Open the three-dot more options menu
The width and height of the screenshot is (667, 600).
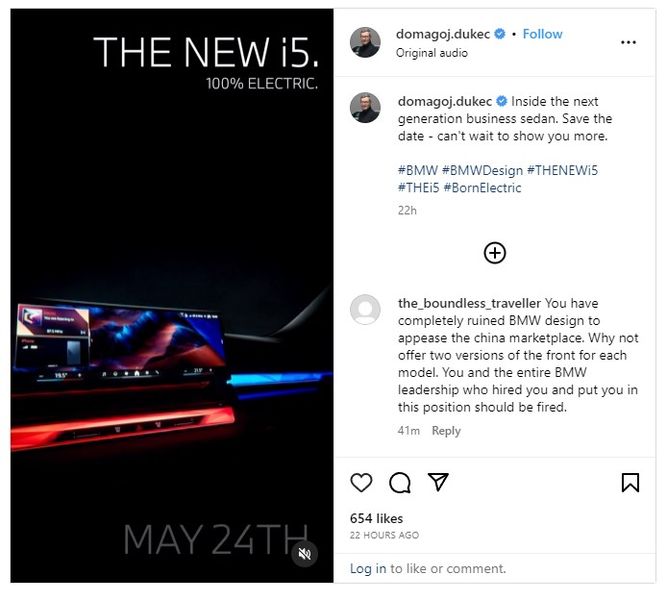(x=628, y=42)
